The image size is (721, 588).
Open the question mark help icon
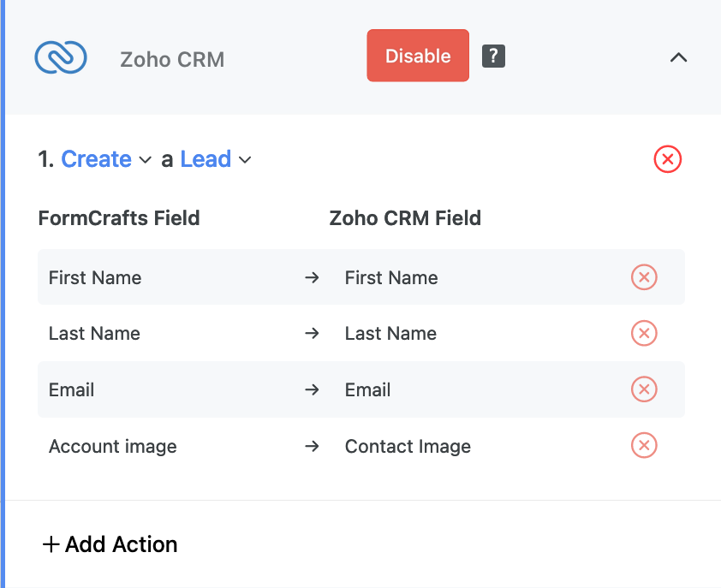coord(493,56)
